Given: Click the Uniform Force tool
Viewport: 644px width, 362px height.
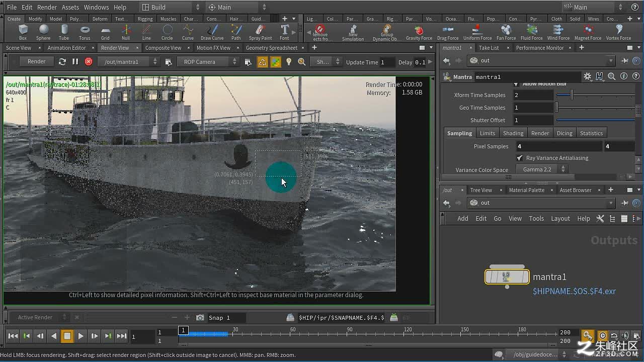Looking at the screenshot, I should click(x=477, y=33).
